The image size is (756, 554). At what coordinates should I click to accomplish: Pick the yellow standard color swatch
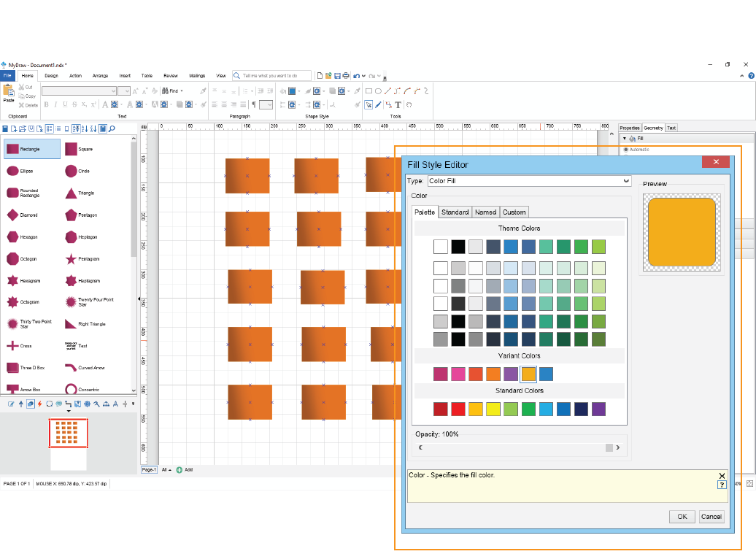coord(493,409)
